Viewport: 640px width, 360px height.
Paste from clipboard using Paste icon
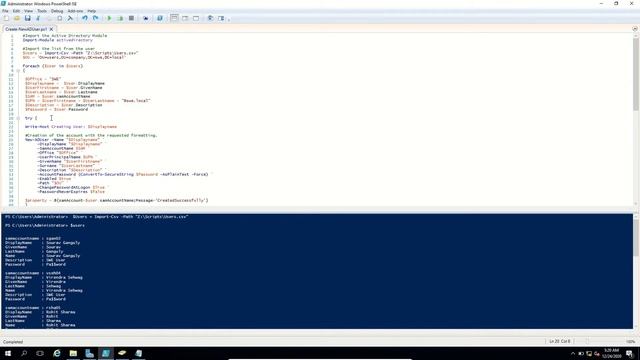(x=60, y=18)
